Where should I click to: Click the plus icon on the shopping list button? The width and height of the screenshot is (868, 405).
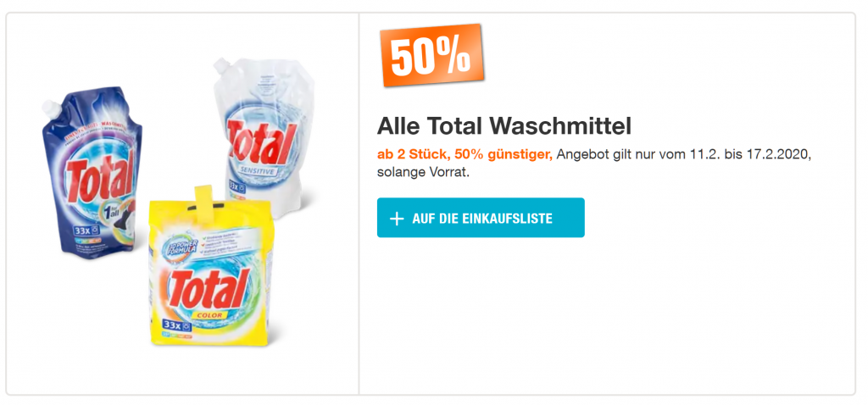point(396,219)
